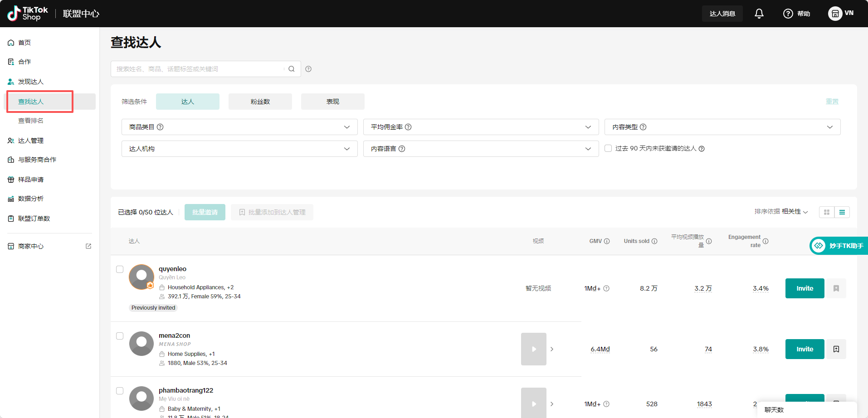Open the 平均佣金率 dropdown
868x418 pixels.
(481, 127)
